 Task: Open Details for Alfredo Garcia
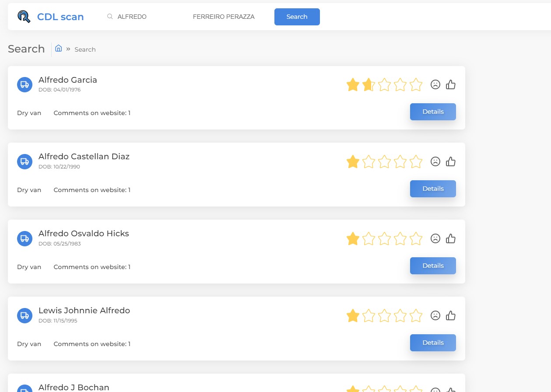[433, 112]
